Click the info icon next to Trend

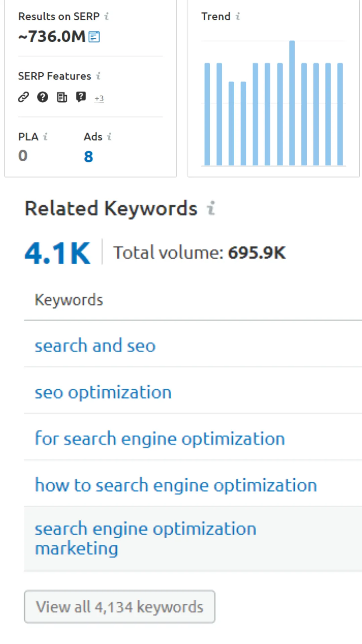(x=238, y=16)
